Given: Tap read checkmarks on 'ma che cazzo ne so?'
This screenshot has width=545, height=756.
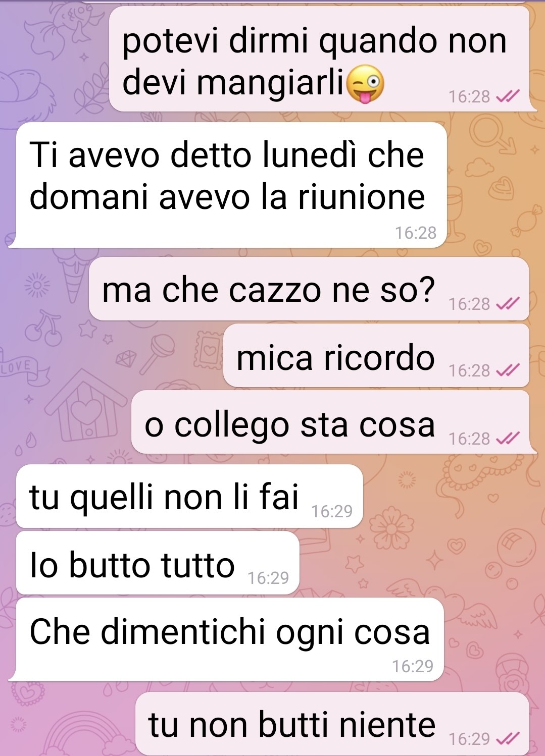Looking at the screenshot, I should click(508, 304).
